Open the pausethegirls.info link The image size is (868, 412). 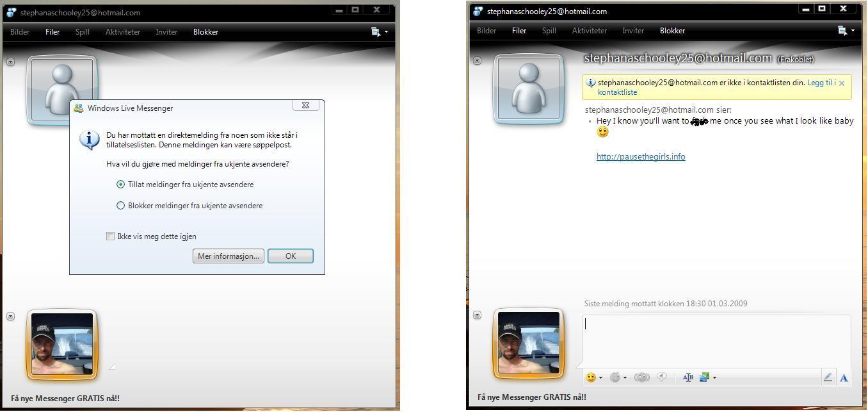[641, 157]
